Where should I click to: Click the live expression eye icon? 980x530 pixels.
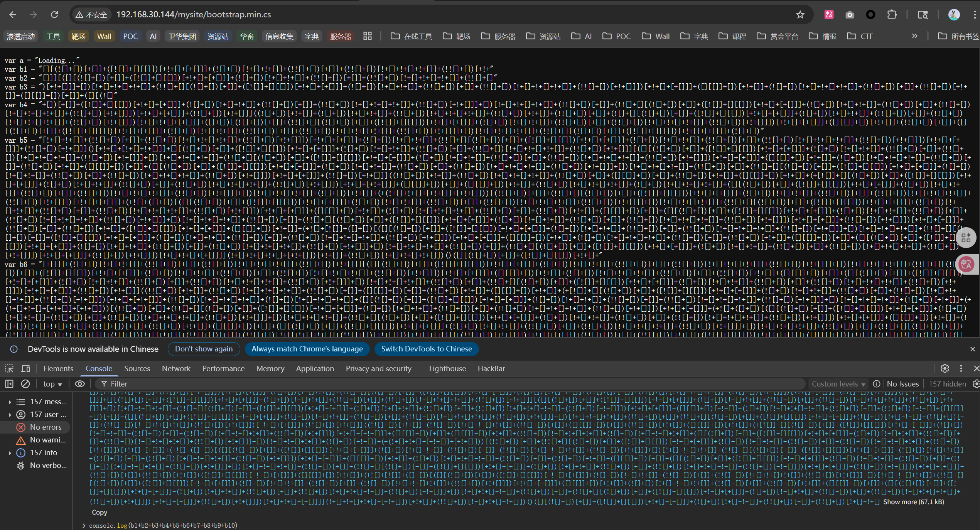[80, 384]
